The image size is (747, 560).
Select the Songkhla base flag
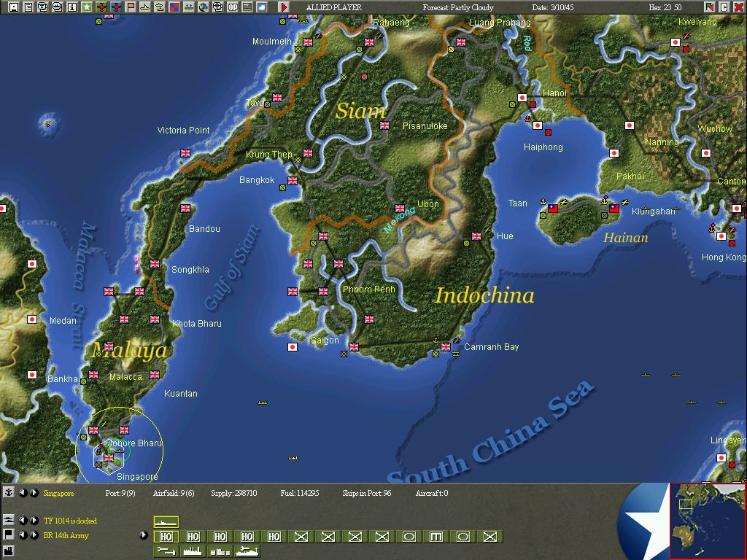[155, 263]
